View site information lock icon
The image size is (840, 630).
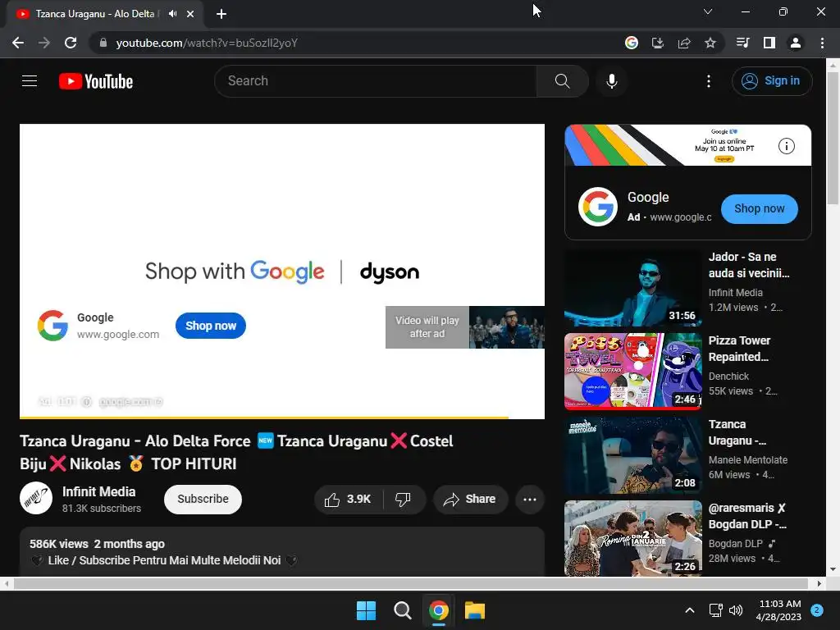[103, 43]
